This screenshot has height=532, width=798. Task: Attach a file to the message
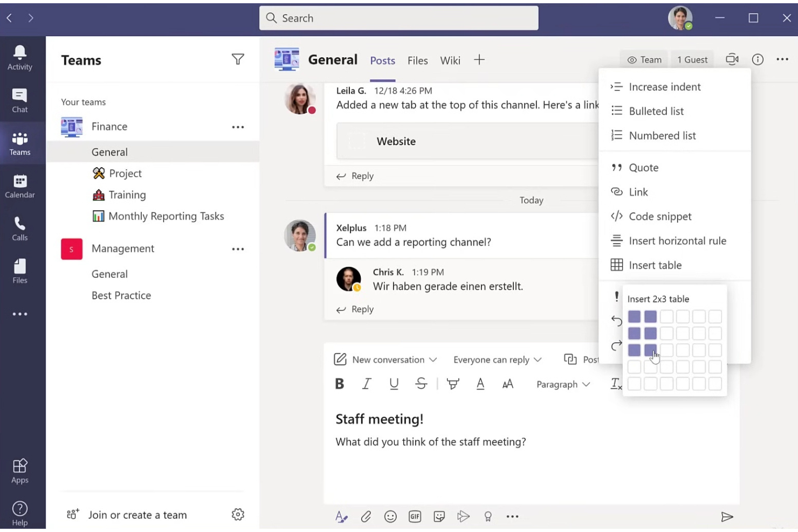tap(366, 516)
